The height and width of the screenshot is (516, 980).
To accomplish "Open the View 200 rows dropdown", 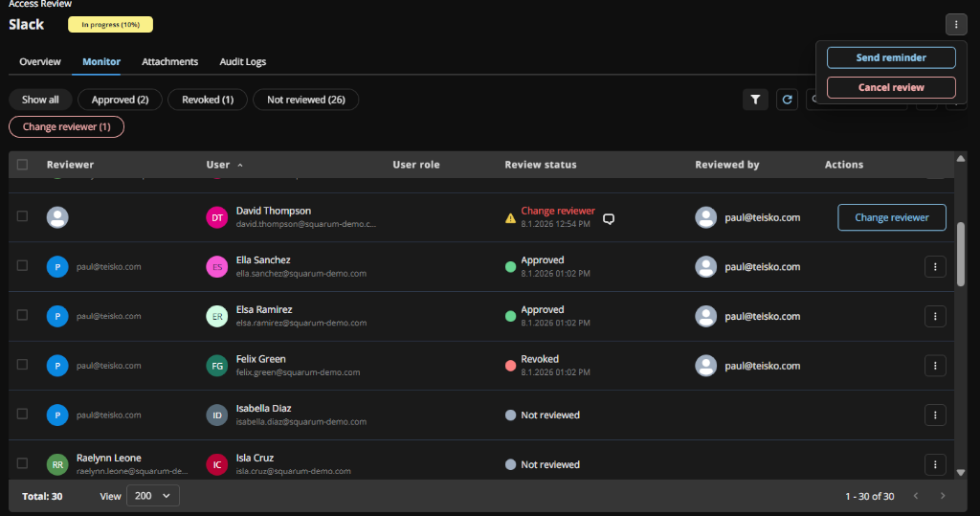I will click(152, 495).
